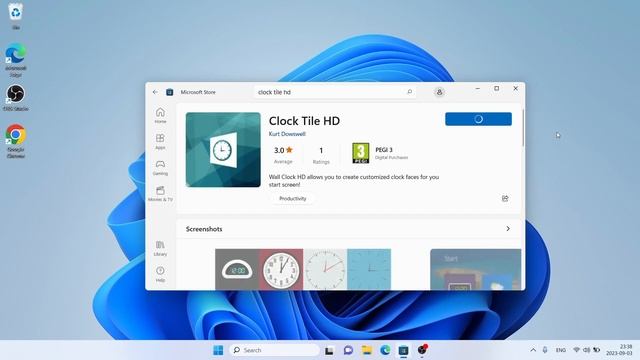
Task: Open Movies & TV in the sidebar
Action: 160,193
